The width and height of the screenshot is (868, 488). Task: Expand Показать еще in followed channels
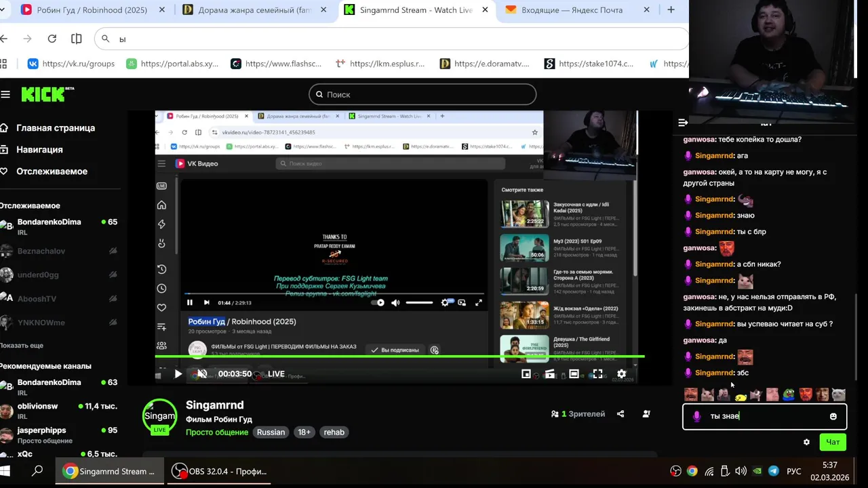click(22, 346)
